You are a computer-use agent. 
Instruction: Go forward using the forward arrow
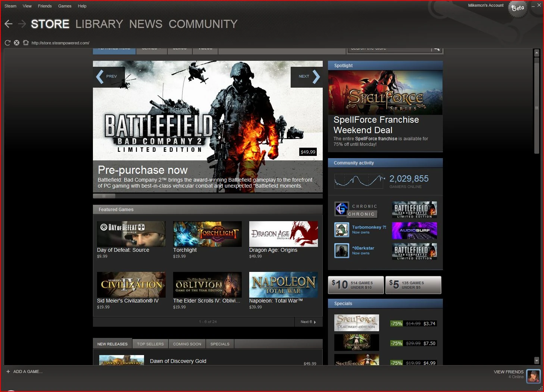coord(22,24)
